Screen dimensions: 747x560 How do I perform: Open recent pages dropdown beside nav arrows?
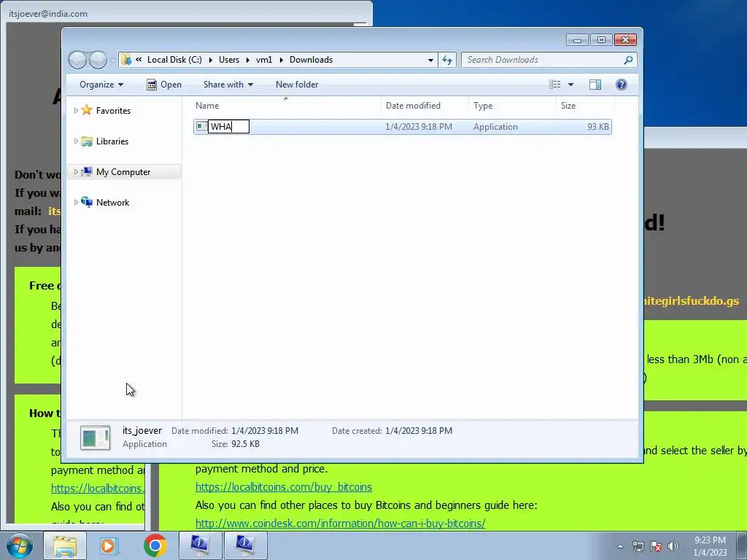112,60
